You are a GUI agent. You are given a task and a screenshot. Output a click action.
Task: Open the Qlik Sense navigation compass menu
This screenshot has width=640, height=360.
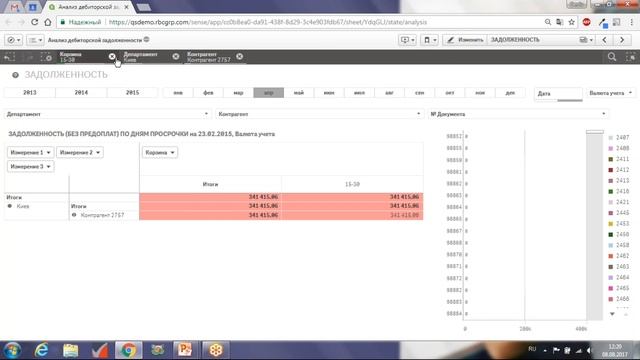(x=13, y=40)
